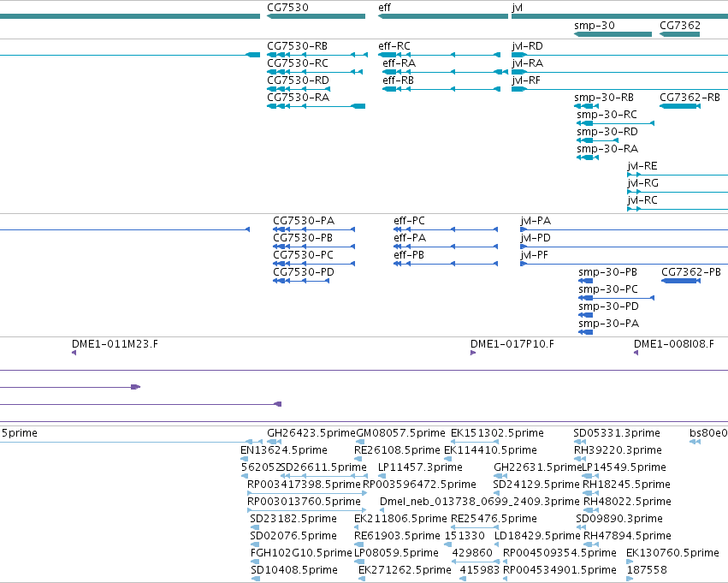Select the CG7530-PD protein label
This screenshot has height=583, width=728.
coord(304,272)
